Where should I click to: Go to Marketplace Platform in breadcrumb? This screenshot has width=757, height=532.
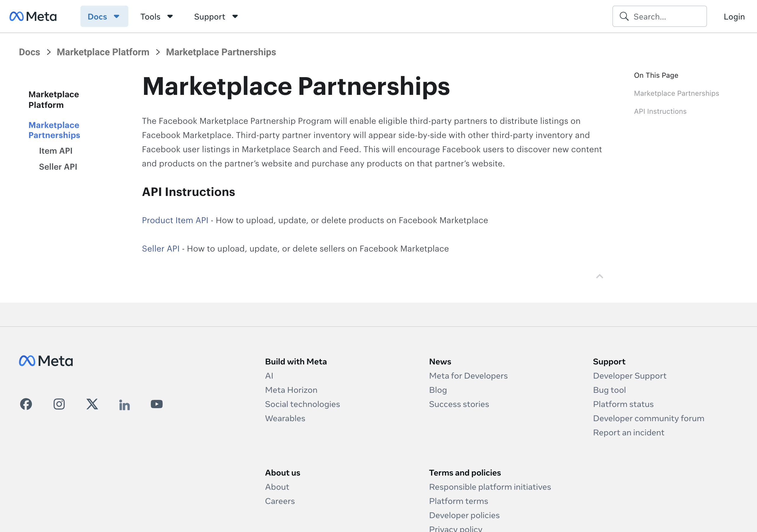point(103,52)
